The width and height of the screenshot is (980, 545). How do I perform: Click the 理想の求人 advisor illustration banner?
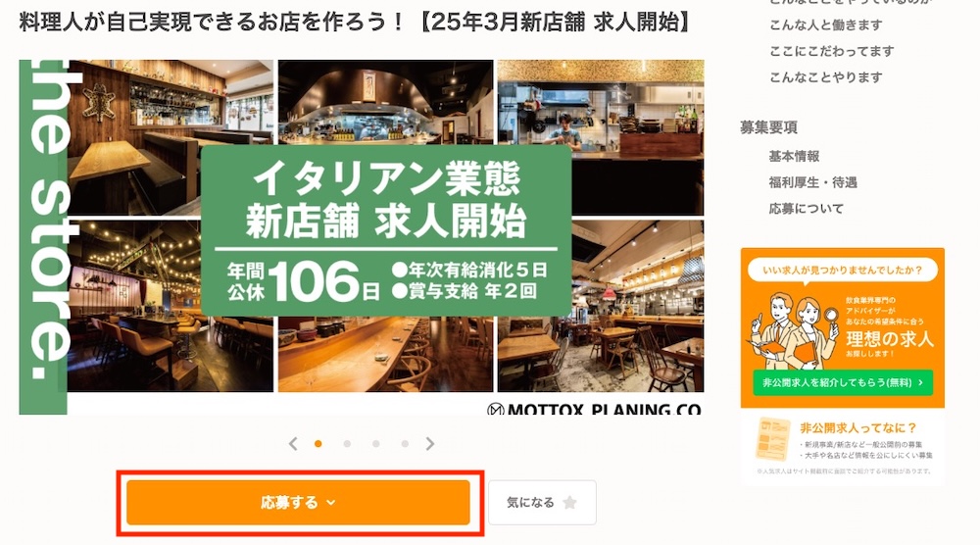[843, 328]
